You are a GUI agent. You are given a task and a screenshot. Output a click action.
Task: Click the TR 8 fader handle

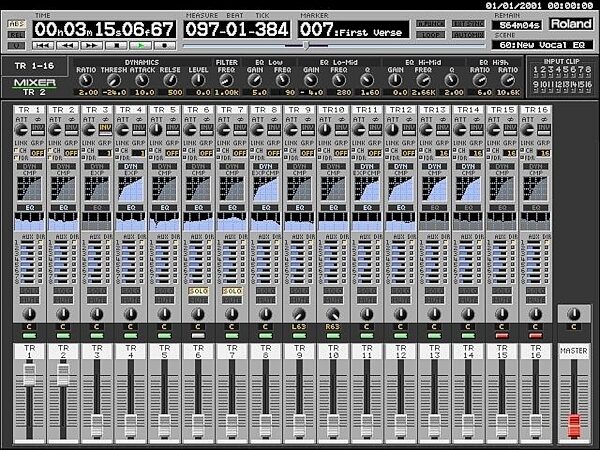tap(266, 426)
